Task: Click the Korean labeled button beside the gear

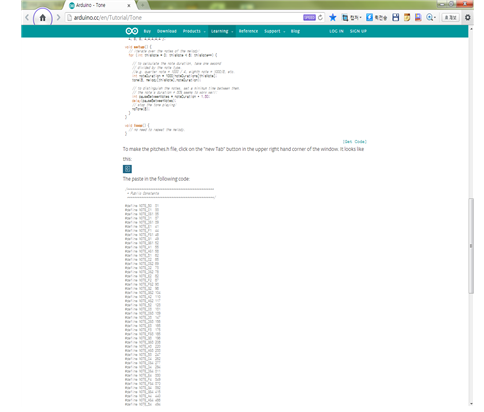Action: (450, 17)
